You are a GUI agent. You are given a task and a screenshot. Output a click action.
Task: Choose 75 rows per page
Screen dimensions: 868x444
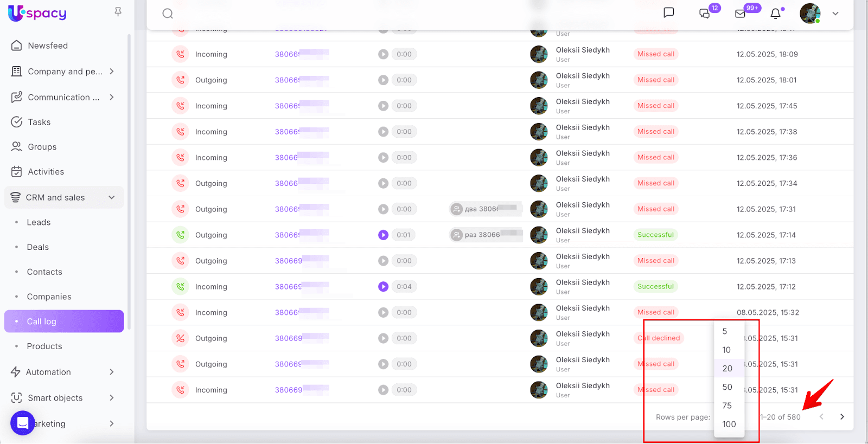(x=729, y=406)
